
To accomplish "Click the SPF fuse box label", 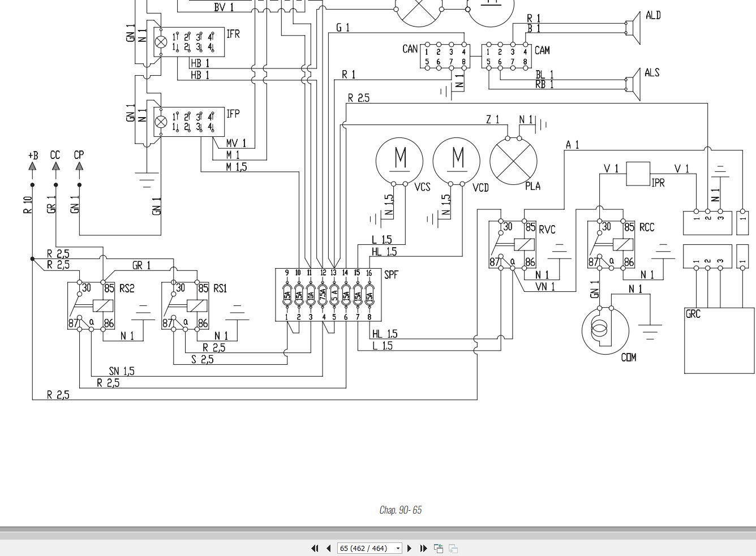I will (x=392, y=275).
